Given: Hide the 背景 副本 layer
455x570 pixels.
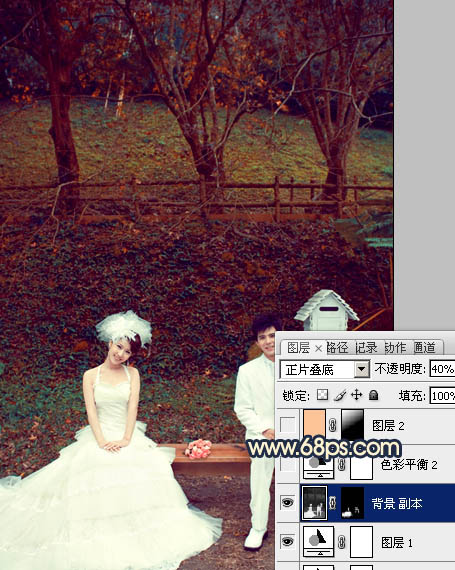Looking at the screenshot, I should (287, 503).
